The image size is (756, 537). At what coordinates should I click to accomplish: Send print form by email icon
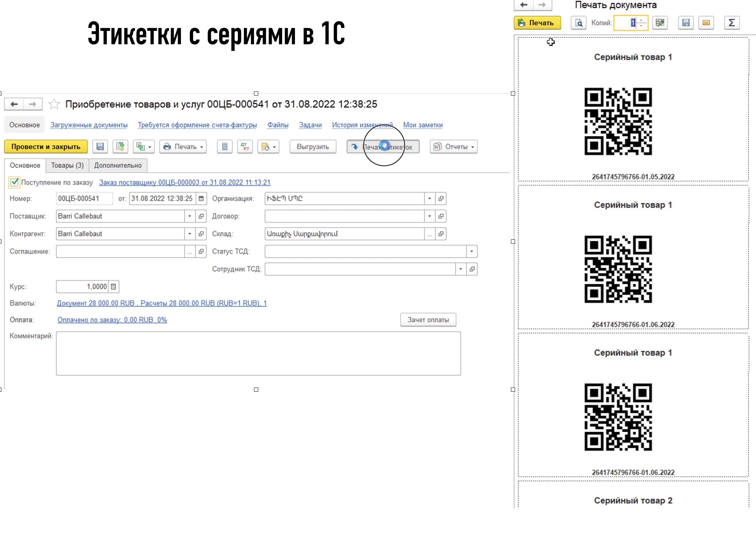[x=706, y=23]
